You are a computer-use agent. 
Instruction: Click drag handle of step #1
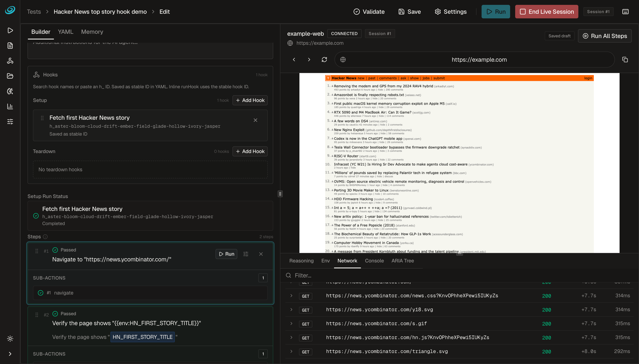(x=37, y=251)
